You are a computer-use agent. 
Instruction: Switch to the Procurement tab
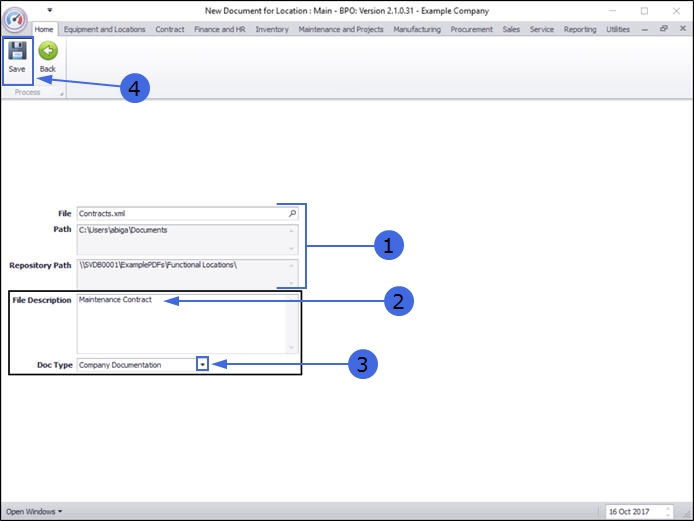[x=471, y=29]
